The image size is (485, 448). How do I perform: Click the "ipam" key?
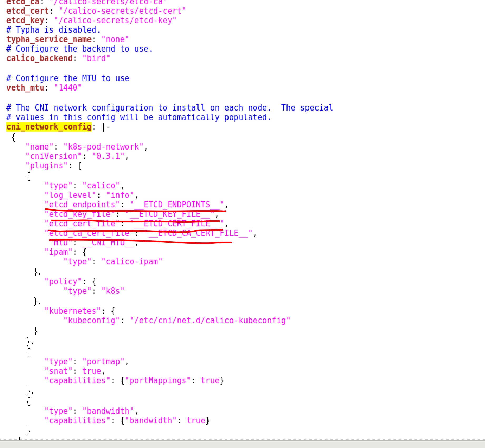coord(58,252)
